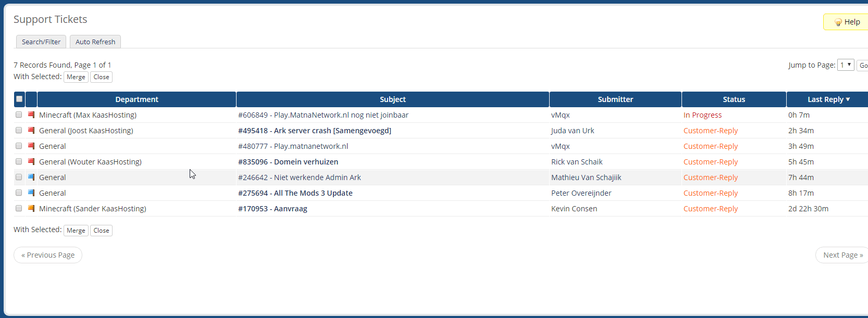
Task: Click the red flag on the Ark server crash ticket
Action: (x=31, y=131)
